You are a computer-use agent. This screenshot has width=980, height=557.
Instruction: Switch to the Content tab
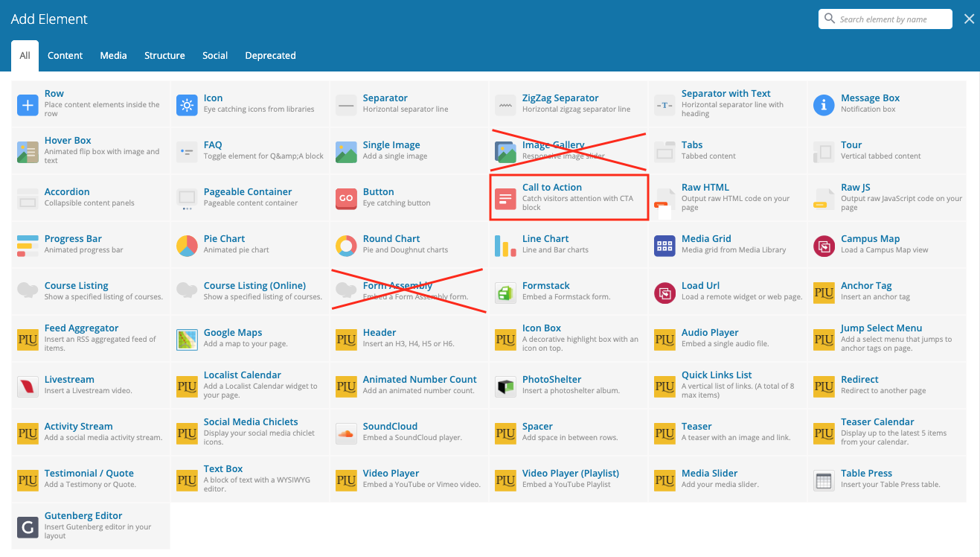(x=65, y=56)
